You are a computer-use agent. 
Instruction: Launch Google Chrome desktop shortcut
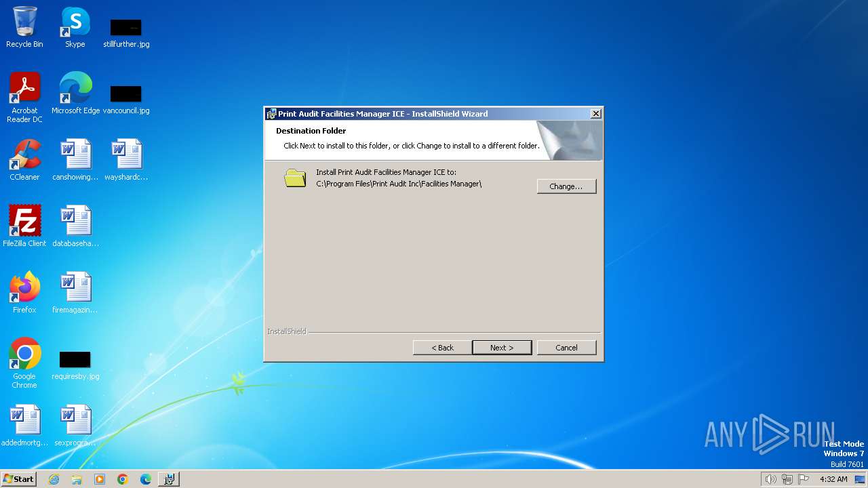(x=24, y=363)
